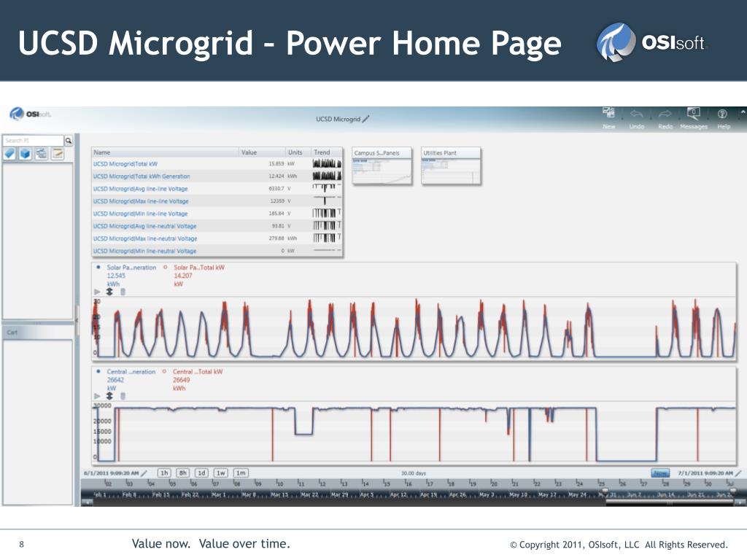Click the splitter handle between search and Cart panels

coord(36,323)
